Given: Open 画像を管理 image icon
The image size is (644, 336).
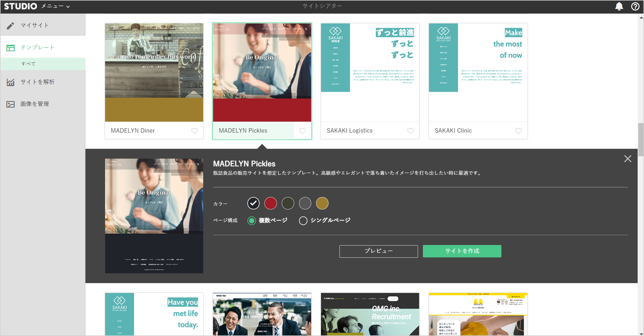Looking at the screenshot, I should [x=11, y=104].
